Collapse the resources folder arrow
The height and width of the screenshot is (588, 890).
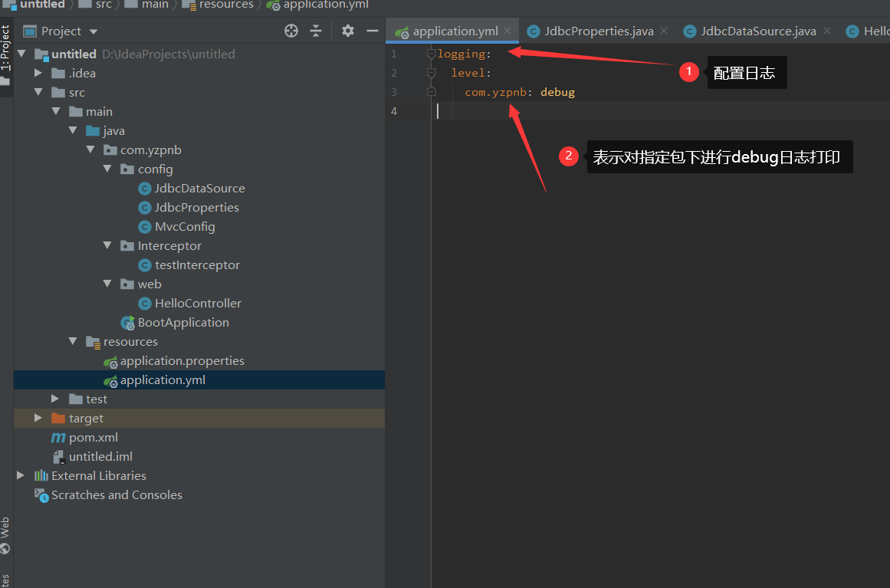tap(73, 342)
